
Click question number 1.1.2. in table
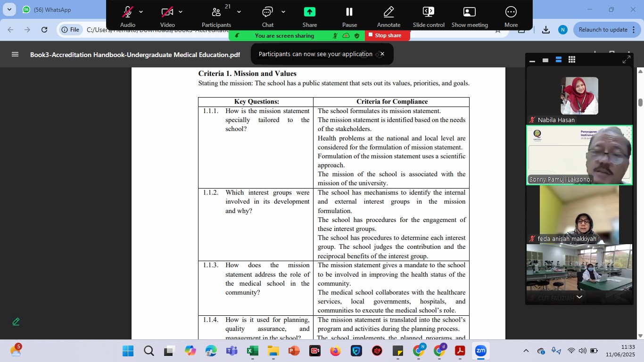point(211,192)
